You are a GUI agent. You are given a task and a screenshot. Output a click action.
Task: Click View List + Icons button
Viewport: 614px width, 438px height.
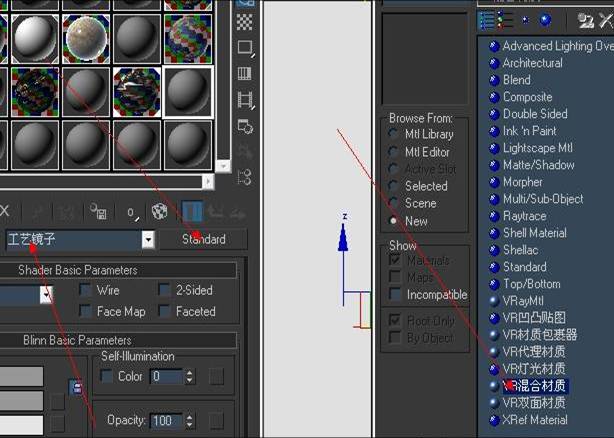coord(502,20)
